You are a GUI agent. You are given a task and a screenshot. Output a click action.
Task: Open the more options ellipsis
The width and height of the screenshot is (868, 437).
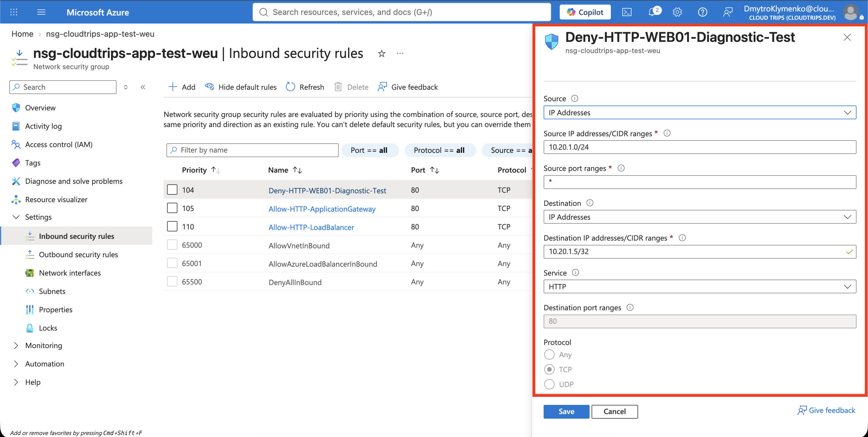pyautogui.click(x=400, y=54)
